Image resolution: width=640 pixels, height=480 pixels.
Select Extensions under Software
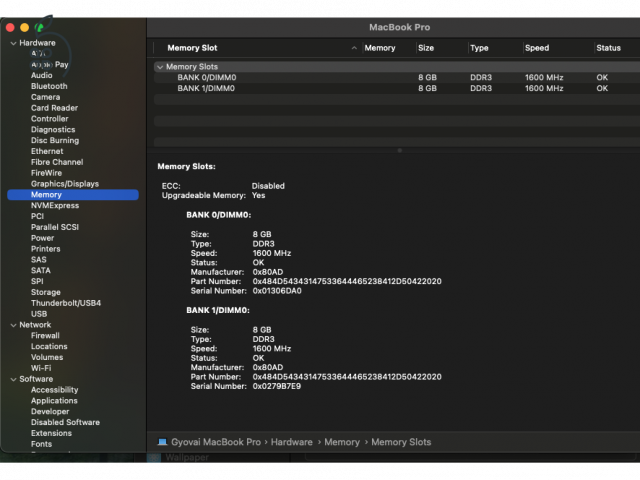[x=51, y=433]
